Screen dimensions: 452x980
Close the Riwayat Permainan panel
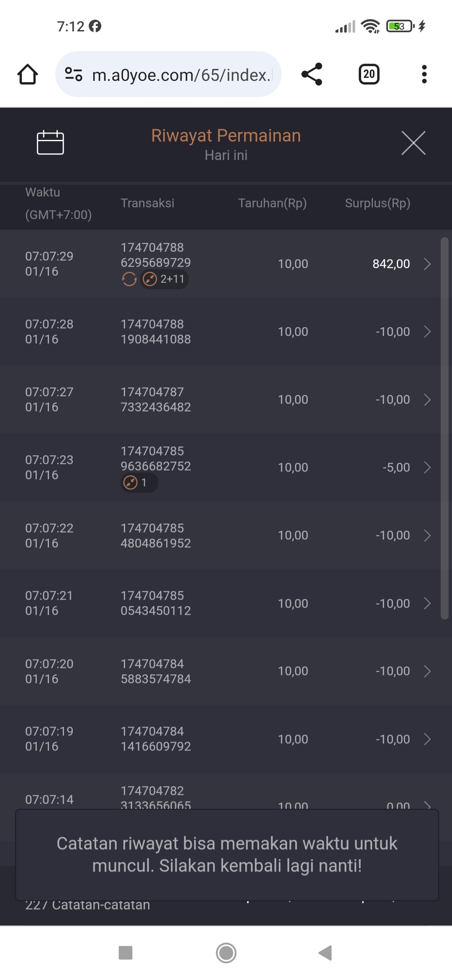413,143
